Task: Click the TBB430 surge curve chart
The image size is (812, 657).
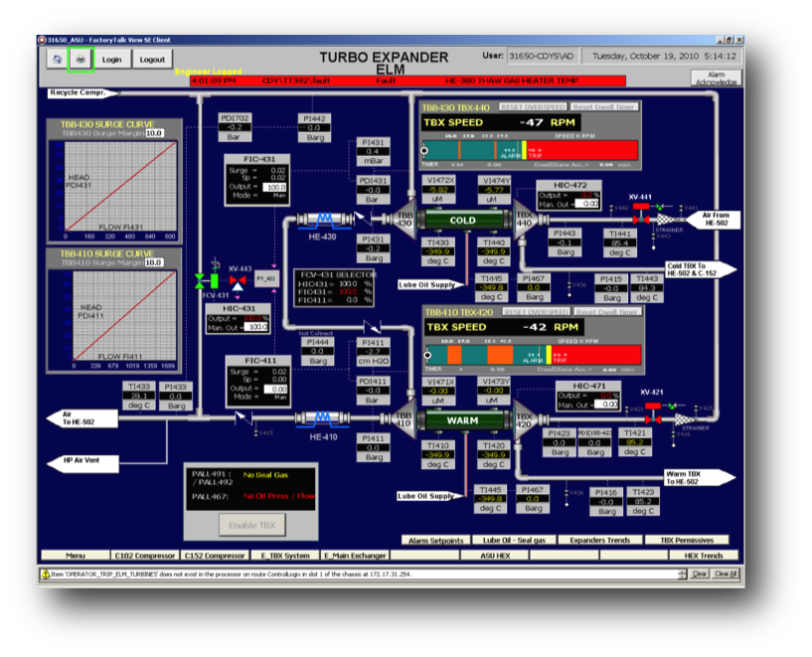Action: [120, 186]
